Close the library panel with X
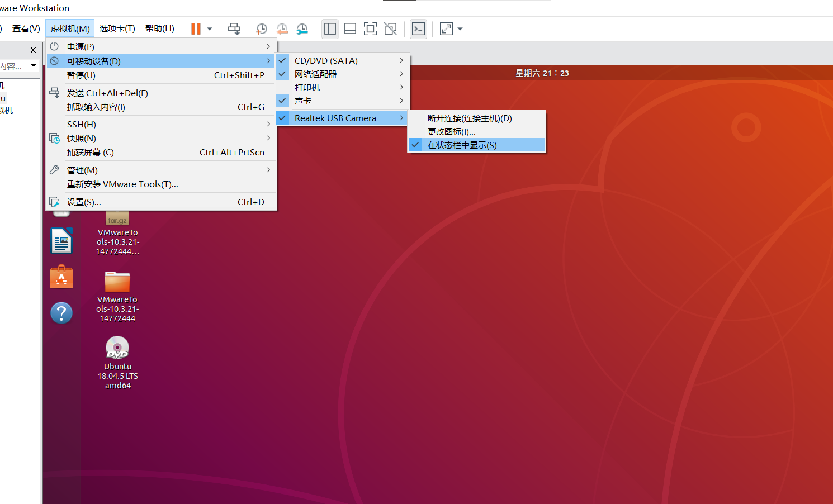Image resolution: width=833 pixels, height=504 pixels. [33, 50]
